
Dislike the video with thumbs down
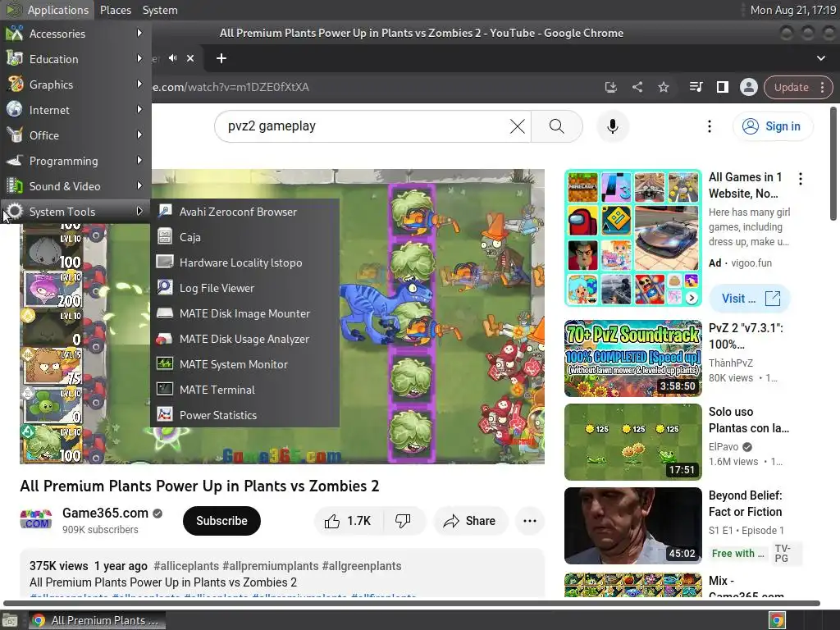point(404,521)
